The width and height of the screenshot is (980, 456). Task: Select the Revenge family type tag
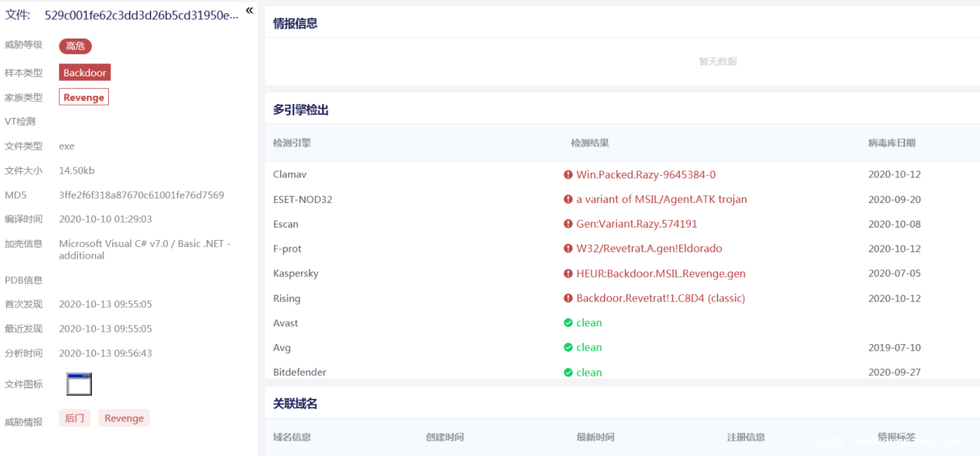[83, 97]
